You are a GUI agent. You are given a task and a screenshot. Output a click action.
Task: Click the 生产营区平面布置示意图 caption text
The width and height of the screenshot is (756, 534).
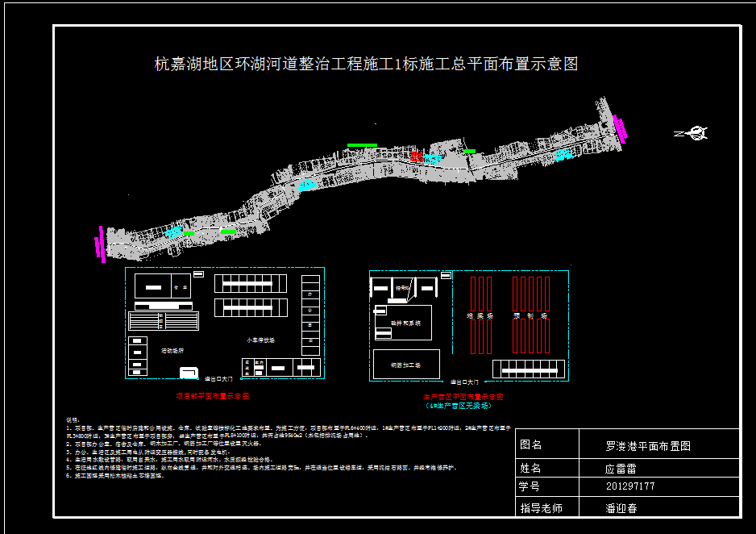[x=465, y=396]
